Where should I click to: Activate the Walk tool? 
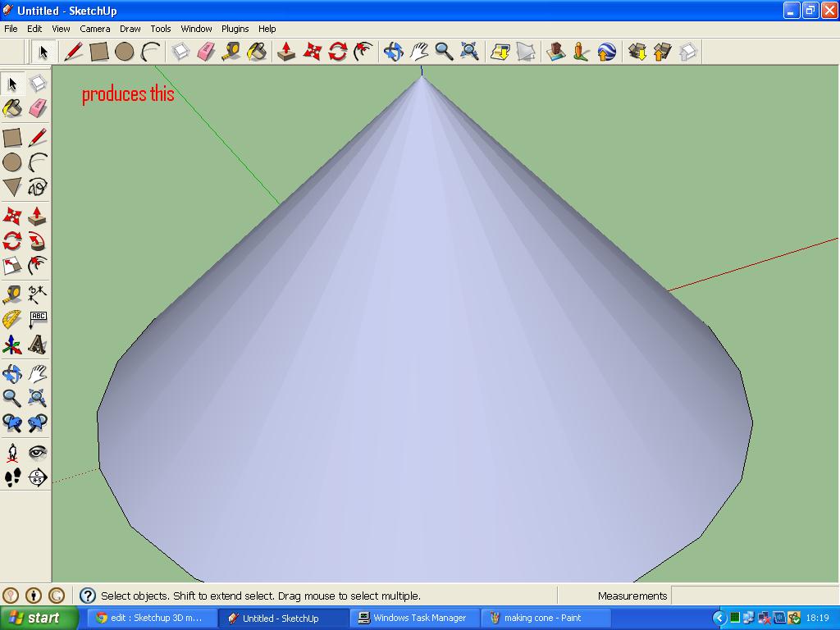tap(11, 477)
